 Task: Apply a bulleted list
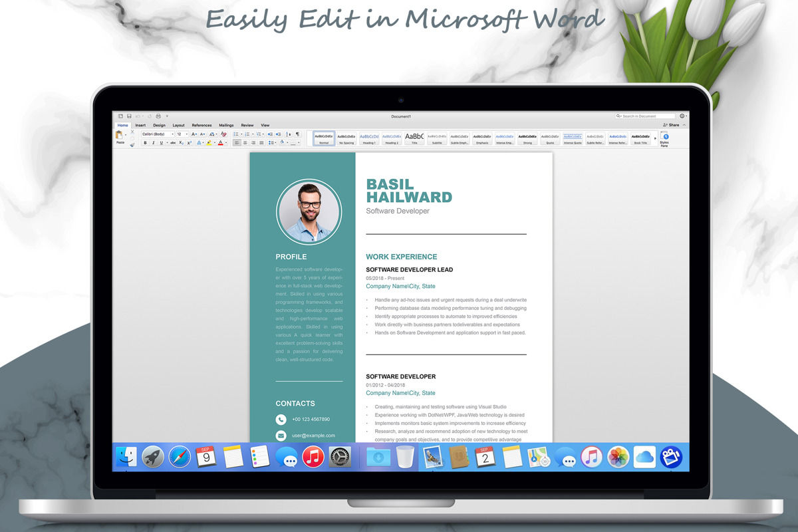coord(236,134)
